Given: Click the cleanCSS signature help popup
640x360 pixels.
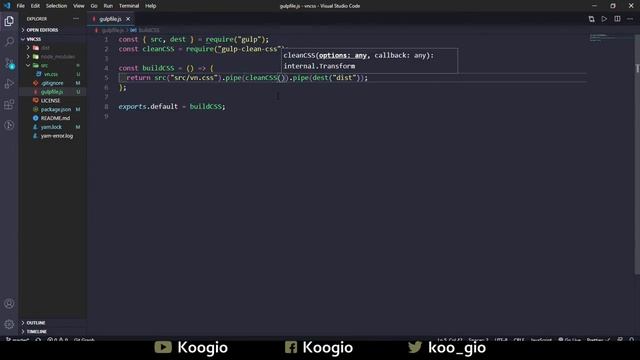Looking at the screenshot, I should click(x=369, y=60).
